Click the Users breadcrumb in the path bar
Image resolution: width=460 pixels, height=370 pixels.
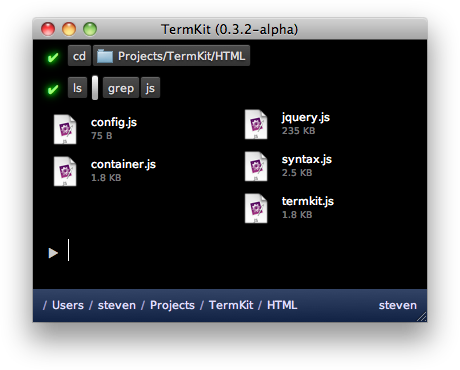[68, 305]
